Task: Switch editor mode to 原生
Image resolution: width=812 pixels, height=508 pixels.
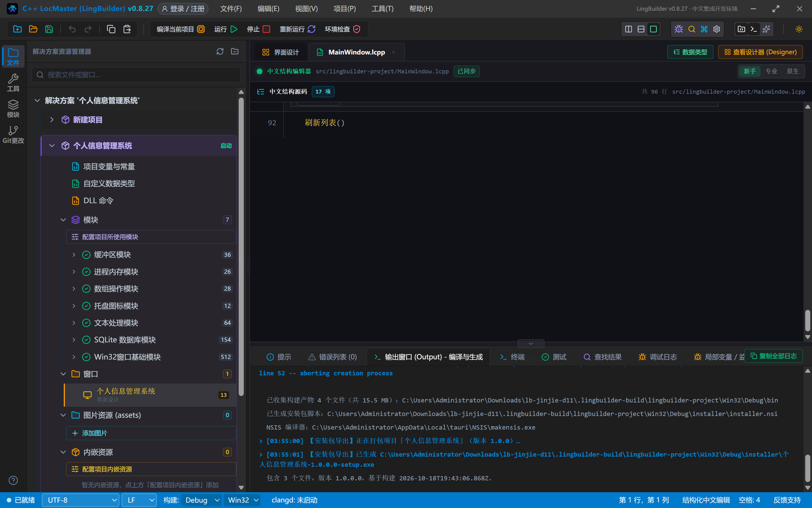Action: pyautogui.click(x=793, y=71)
